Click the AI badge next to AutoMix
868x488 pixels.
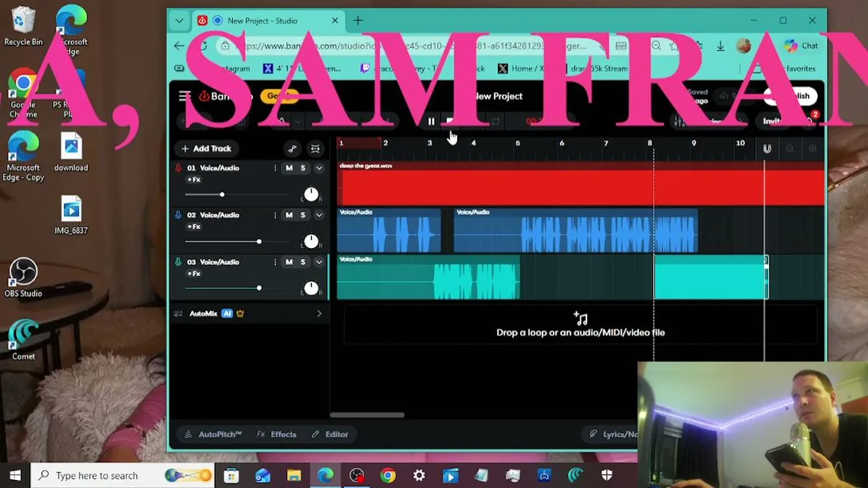coord(227,314)
